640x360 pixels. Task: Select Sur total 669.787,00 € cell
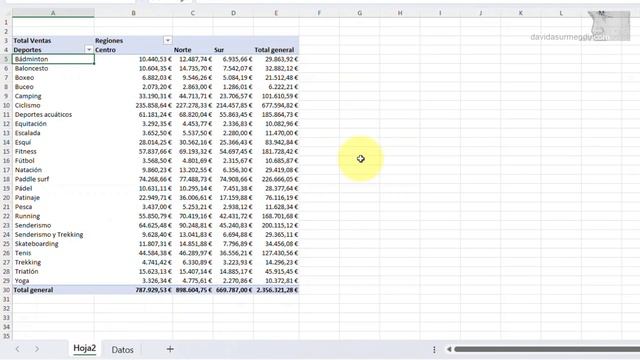coord(233,290)
